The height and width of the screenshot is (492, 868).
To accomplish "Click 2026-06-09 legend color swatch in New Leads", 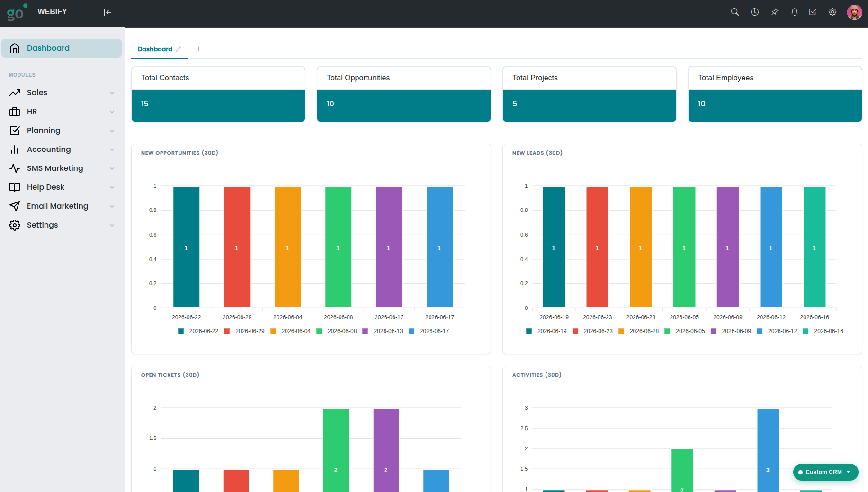I will point(714,331).
